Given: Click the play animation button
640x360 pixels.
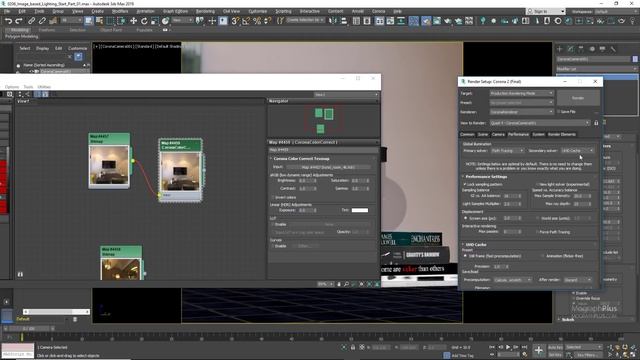Looking at the screenshot, I should coord(508,347).
